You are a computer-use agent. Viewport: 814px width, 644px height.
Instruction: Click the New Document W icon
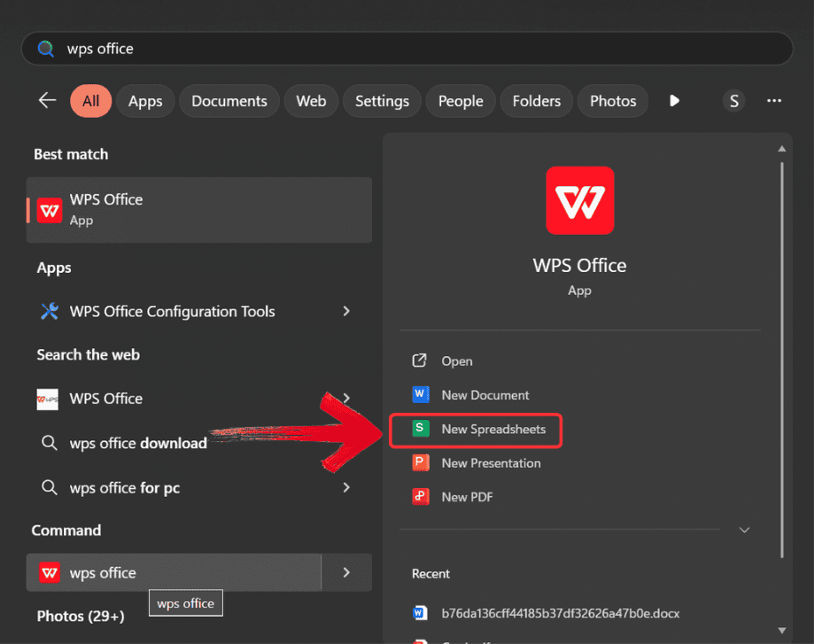[420, 395]
